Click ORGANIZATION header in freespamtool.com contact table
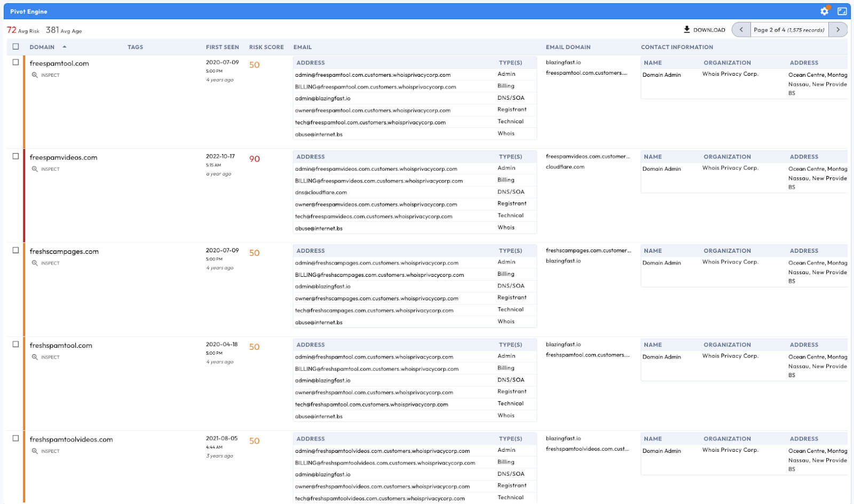 click(x=727, y=63)
